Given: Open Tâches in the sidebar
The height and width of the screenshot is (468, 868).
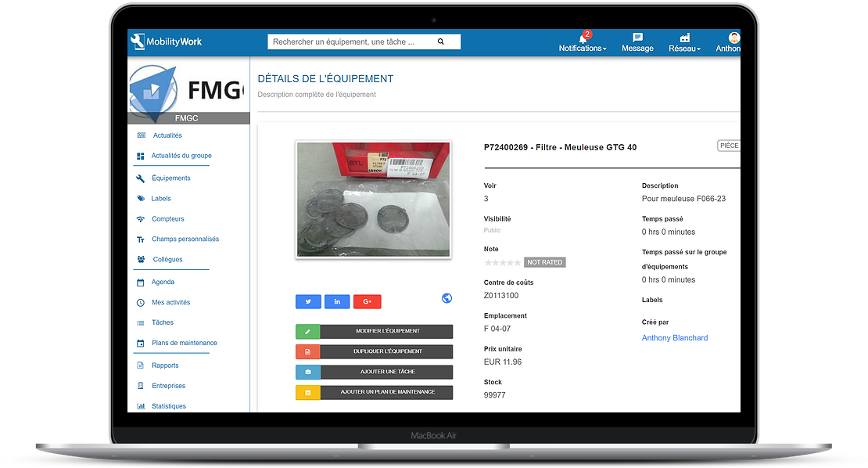Looking at the screenshot, I should pyautogui.click(x=163, y=322).
